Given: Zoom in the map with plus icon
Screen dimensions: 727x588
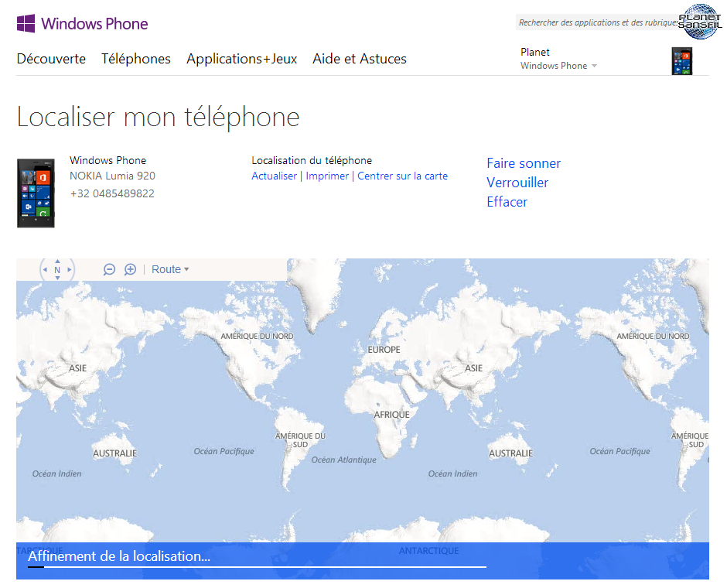Looking at the screenshot, I should 130,269.
